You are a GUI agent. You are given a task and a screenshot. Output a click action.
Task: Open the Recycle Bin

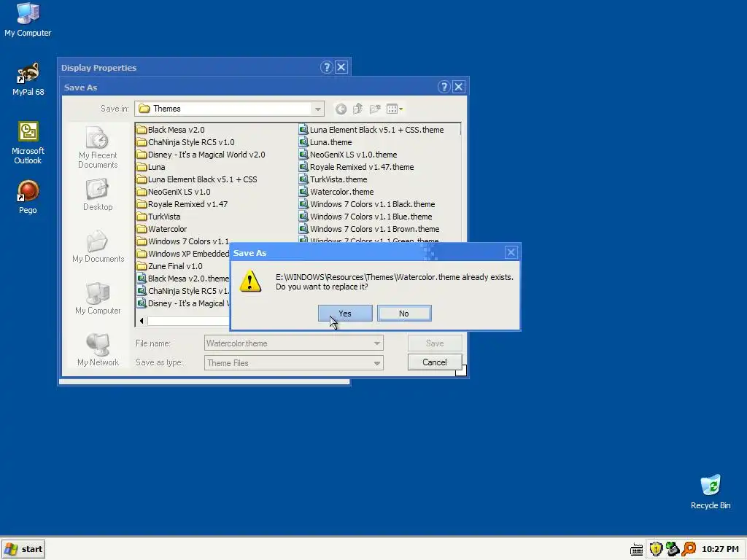click(x=711, y=492)
